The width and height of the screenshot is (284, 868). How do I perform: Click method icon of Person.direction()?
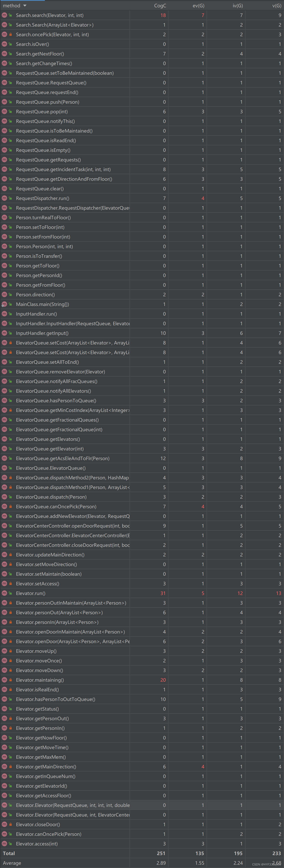pyautogui.click(x=4, y=294)
